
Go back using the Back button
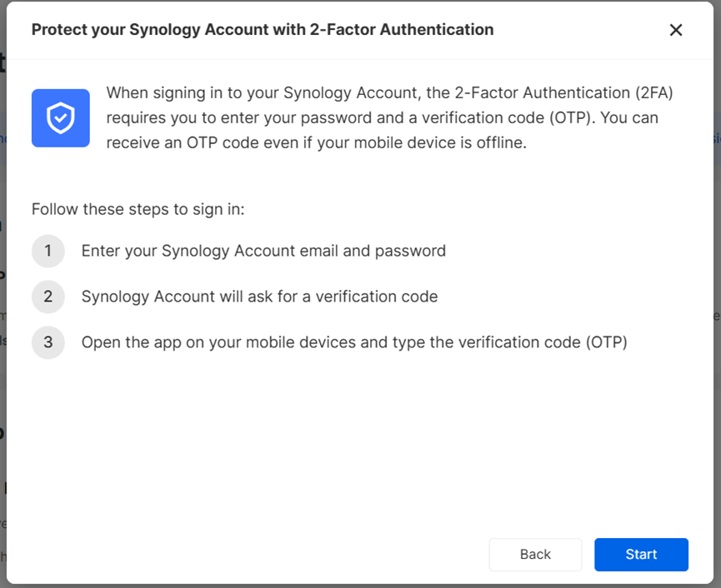coord(535,555)
